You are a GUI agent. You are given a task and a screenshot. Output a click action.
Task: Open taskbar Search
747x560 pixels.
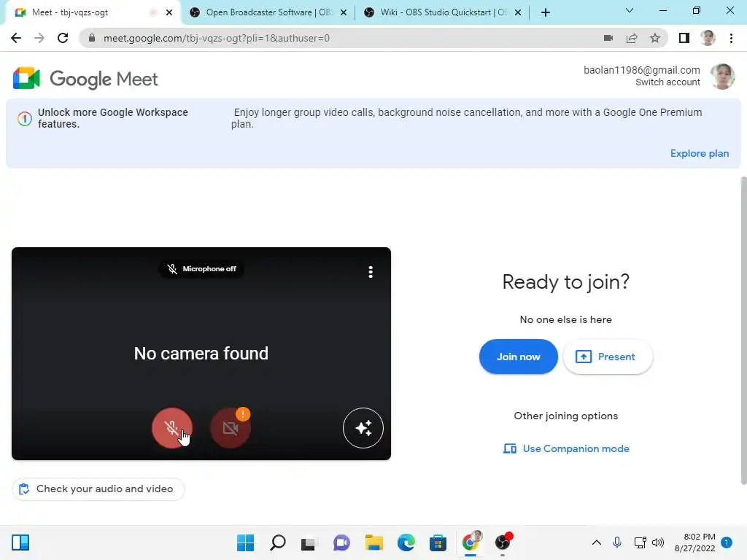pyautogui.click(x=278, y=542)
